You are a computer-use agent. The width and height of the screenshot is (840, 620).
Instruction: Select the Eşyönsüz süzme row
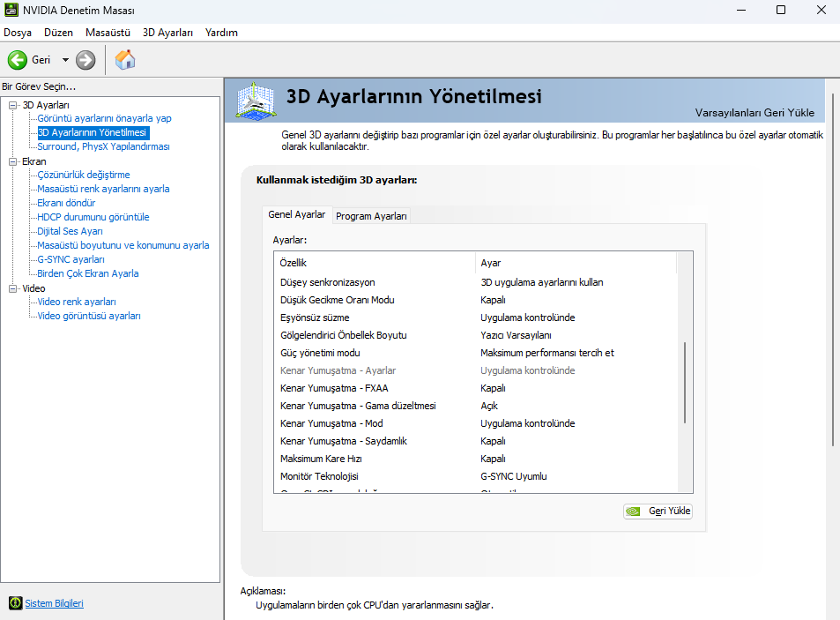coord(475,317)
